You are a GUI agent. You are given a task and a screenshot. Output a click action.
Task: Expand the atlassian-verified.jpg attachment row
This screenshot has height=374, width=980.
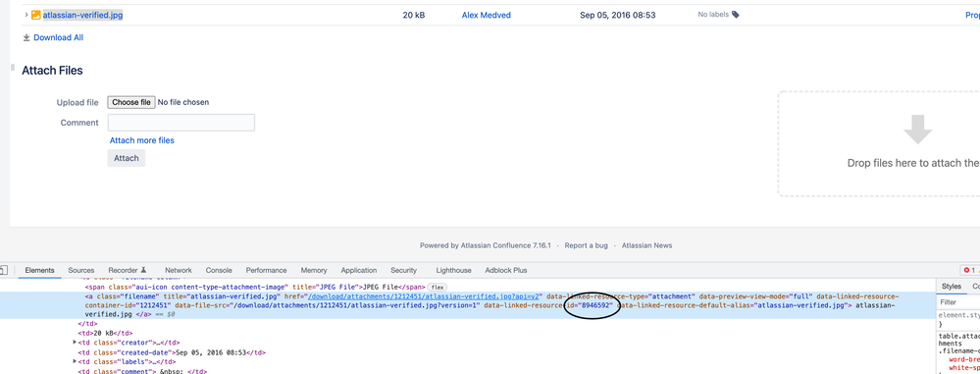tap(26, 15)
